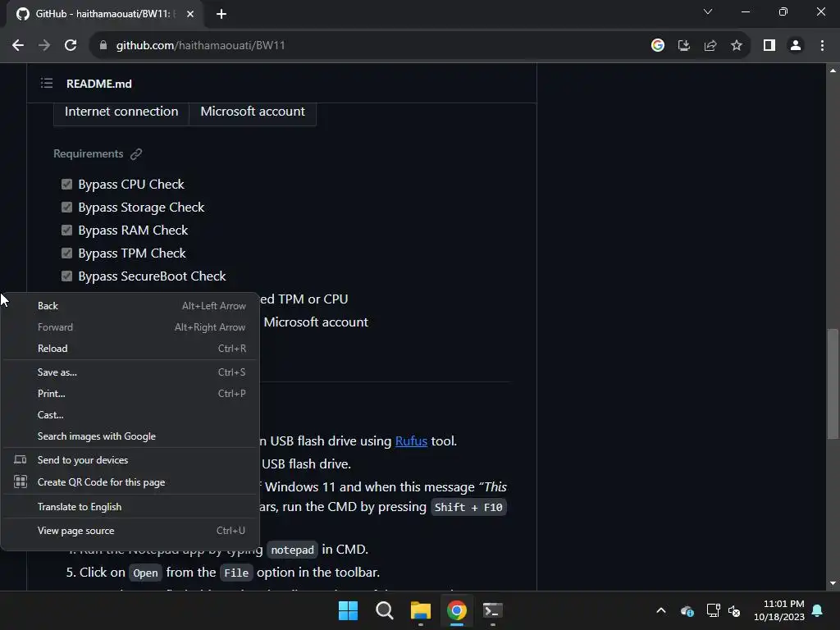840x630 pixels.
Task: Click the Open code label
Action: (x=146, y=573)
